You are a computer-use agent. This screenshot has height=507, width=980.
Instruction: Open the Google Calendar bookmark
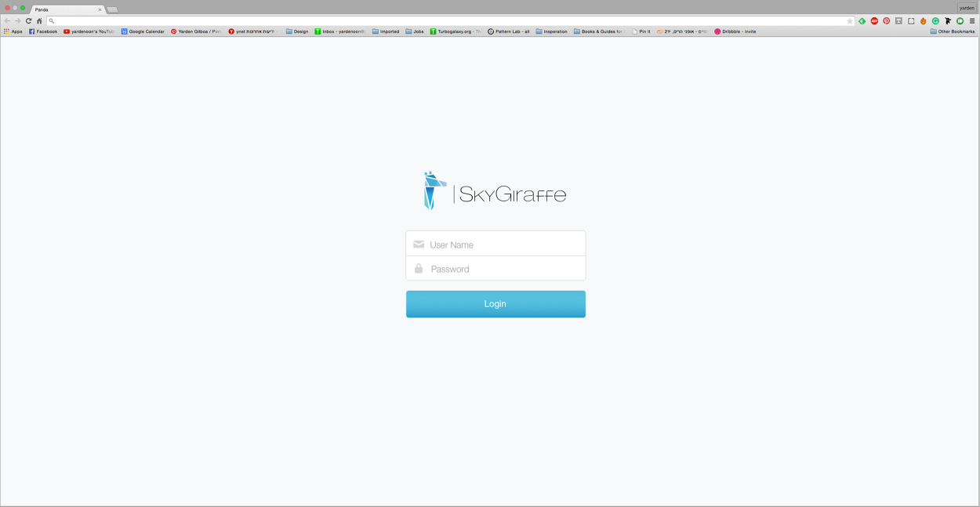pos(144,31)
